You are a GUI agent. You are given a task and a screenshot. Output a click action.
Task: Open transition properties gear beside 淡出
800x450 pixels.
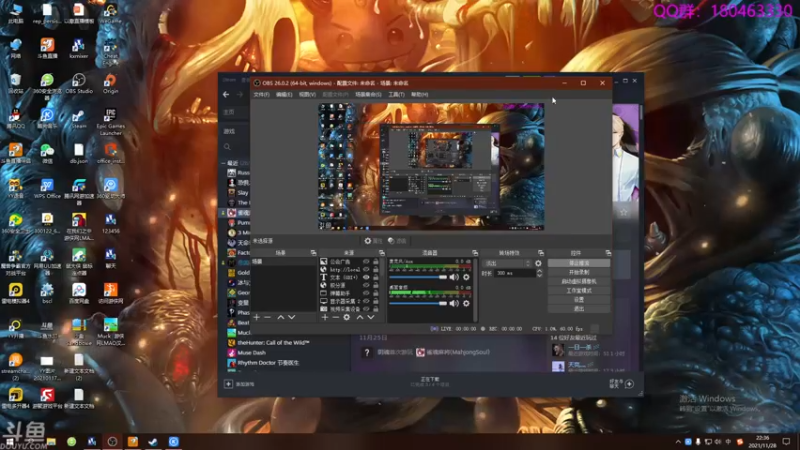(538, 263)
